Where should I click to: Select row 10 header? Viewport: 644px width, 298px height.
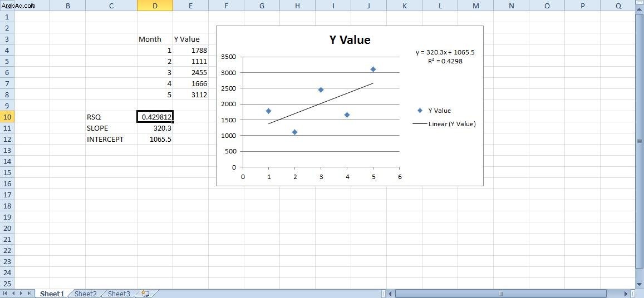pyautogui.click(x=7, y=117)
